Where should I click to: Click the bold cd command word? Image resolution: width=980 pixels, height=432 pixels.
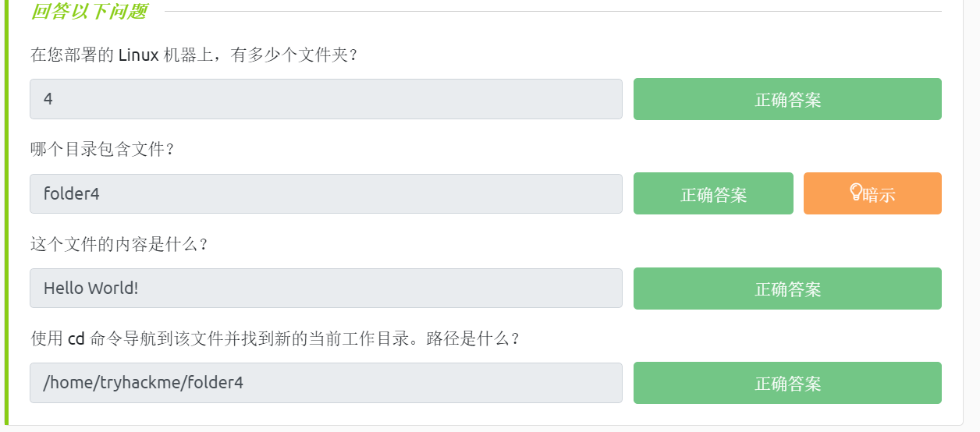[x=76, y=339]
